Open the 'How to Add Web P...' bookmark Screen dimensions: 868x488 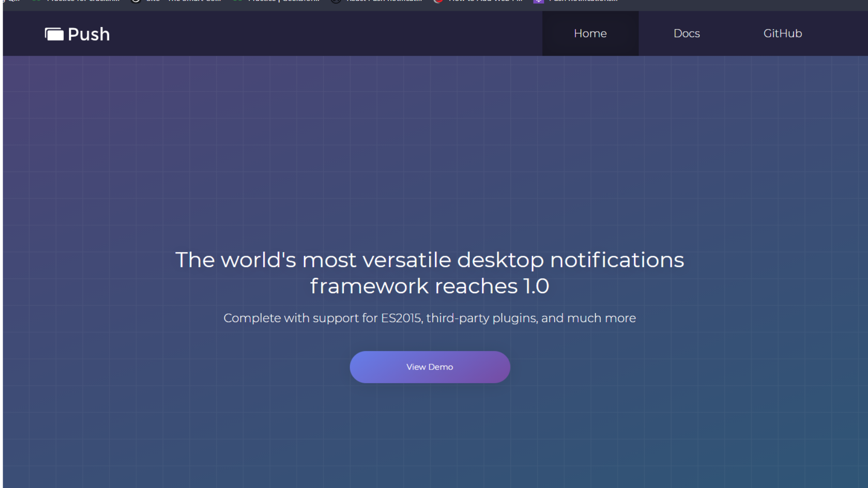485,1
